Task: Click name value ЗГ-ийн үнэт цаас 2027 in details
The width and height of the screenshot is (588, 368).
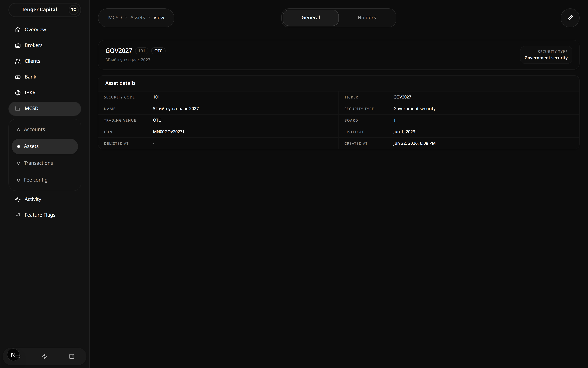Action: [x=176, y=109]
